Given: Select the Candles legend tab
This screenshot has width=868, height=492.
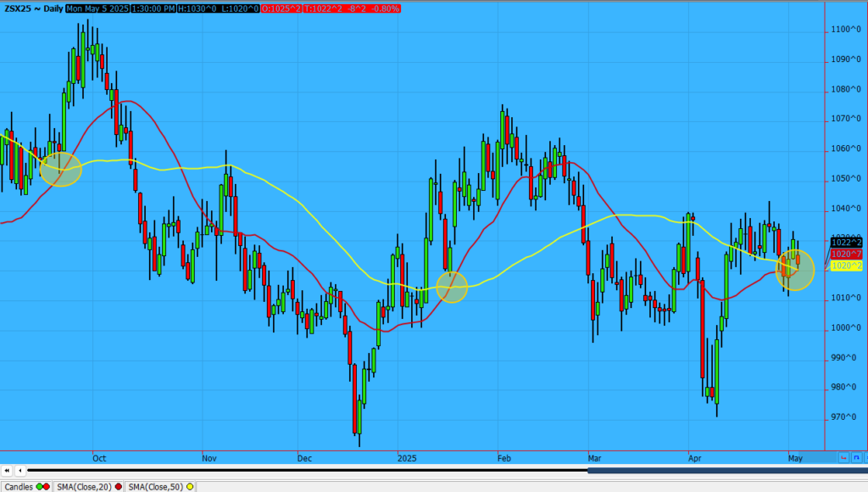Looking at the screenshot, I should coord(19,486).
